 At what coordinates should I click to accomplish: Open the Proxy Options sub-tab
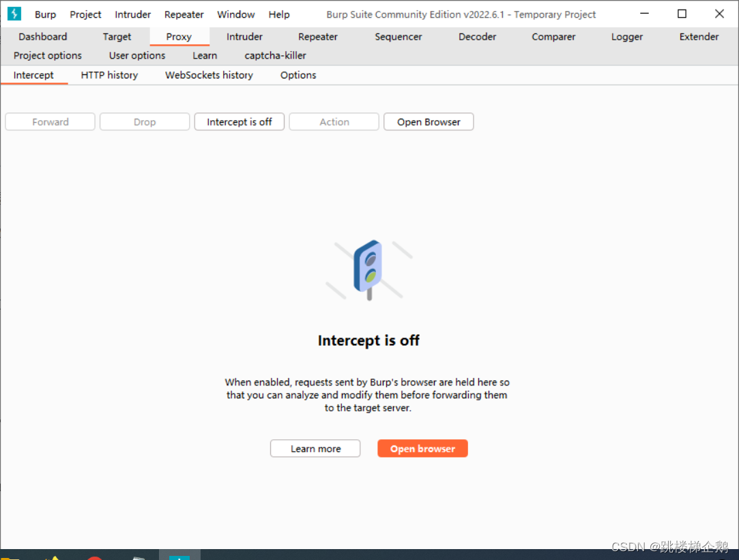click(298, 75)
